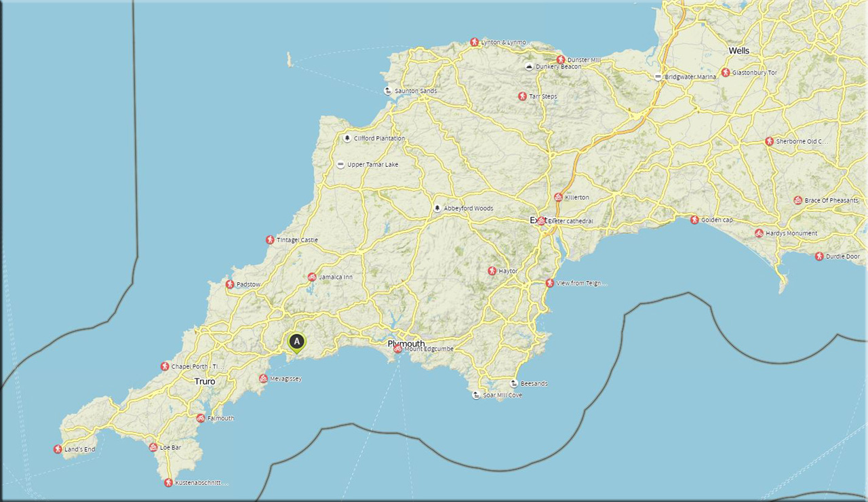The width and height of the screenshot is (868, 502).
Task: Click the Padstow cycling marker
Action: tap(230, 284)
